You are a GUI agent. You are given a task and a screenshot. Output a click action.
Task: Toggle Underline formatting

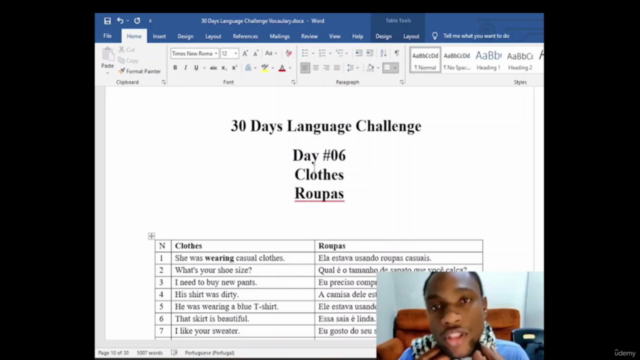coord(196,68)
